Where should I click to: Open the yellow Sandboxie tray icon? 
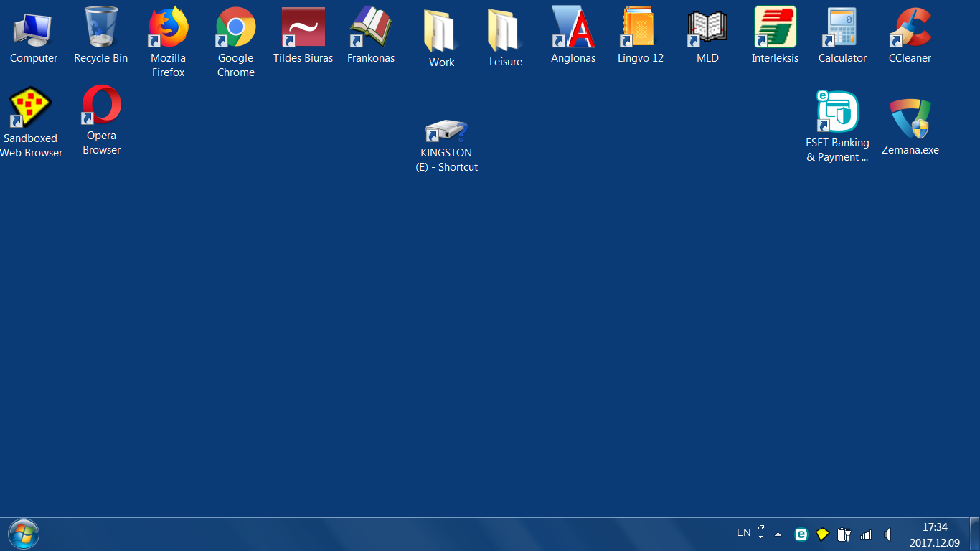tap(822, 534)
